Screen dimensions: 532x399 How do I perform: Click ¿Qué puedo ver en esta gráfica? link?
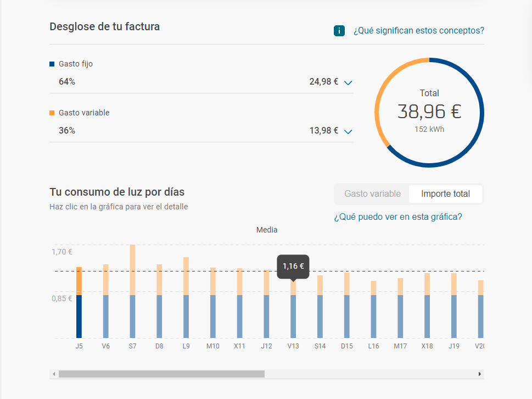[399, 217]
